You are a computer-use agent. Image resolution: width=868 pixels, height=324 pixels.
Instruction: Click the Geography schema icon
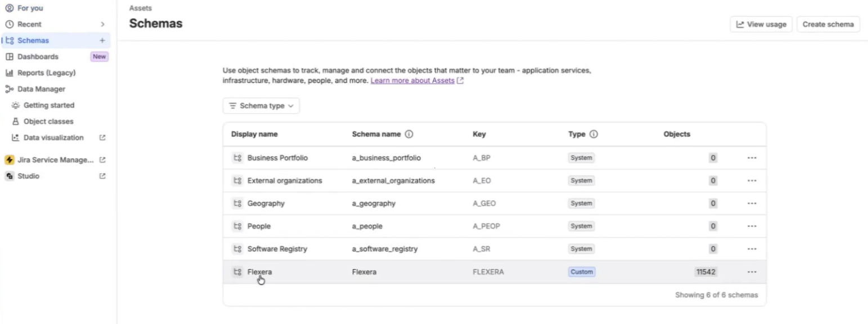[x=237, y=204]
